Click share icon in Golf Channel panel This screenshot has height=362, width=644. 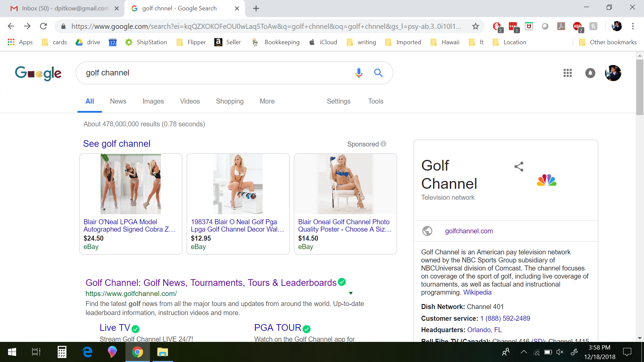coord(519,167)
